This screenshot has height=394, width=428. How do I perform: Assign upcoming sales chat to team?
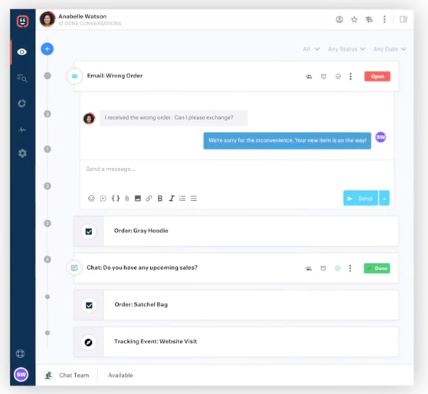click(309, 268)
